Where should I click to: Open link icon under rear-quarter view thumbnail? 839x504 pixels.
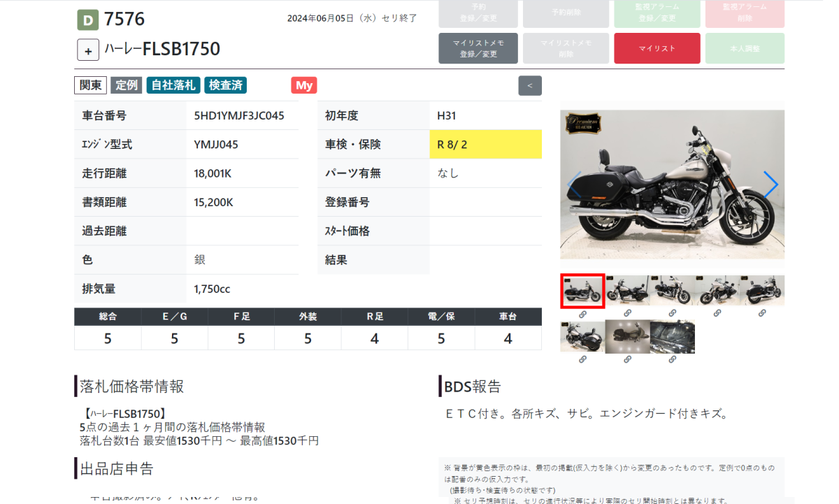click(x=582, y=359)
